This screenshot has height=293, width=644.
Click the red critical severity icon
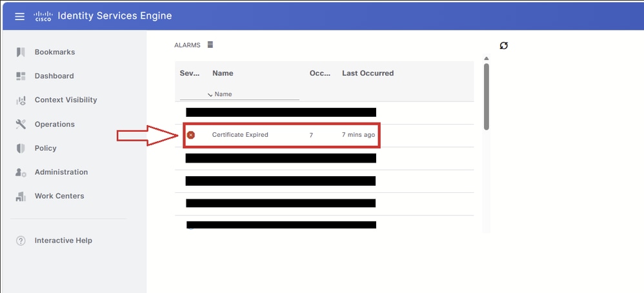click(x=190, y=135)
